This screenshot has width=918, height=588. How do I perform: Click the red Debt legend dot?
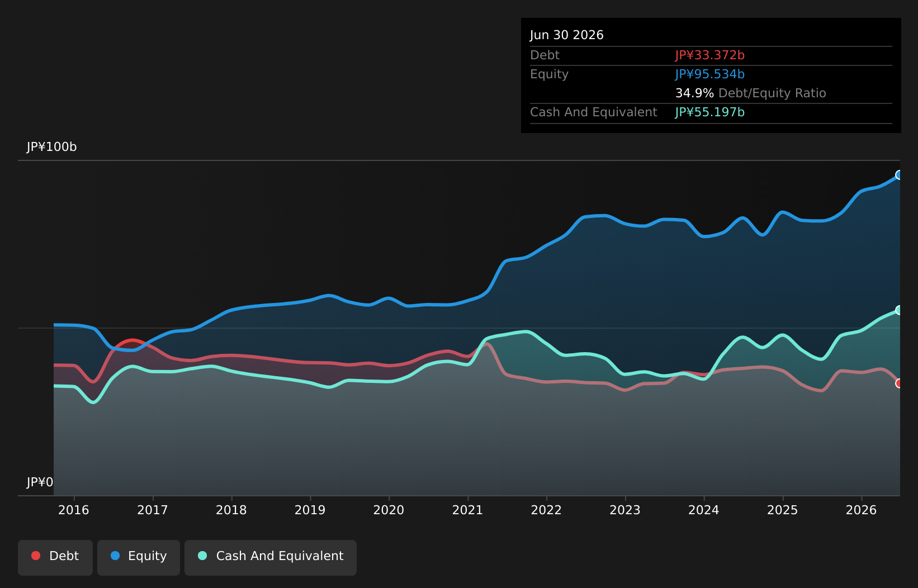click(x=36, y=556)
